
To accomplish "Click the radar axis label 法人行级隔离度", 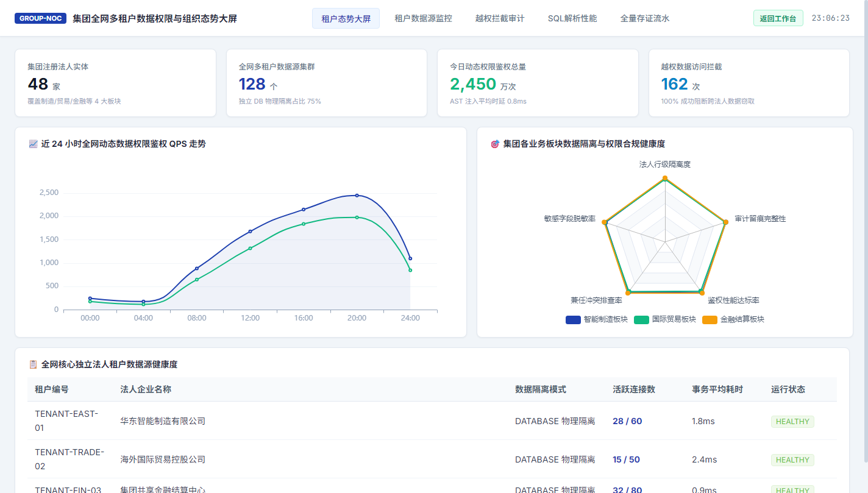I will pyautogui.click(x=665, y=164).
